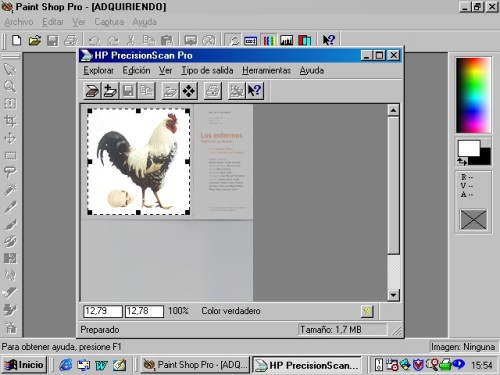Open the Edición menu in PrecisionScan

coord(136,70)
